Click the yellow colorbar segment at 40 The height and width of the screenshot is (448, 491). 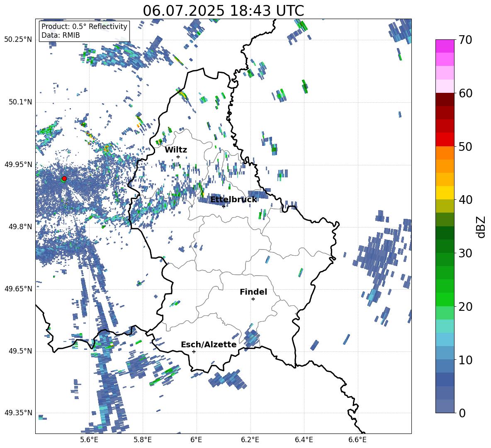pos(445,193)
